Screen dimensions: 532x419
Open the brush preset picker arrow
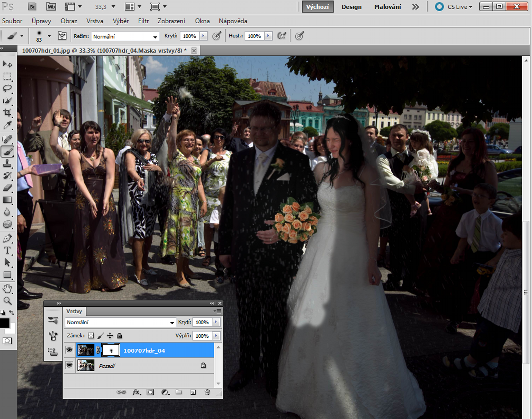(x=49, y=36)
